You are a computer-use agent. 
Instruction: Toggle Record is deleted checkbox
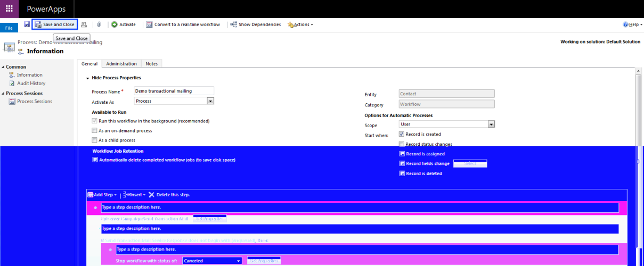point(402,173)
